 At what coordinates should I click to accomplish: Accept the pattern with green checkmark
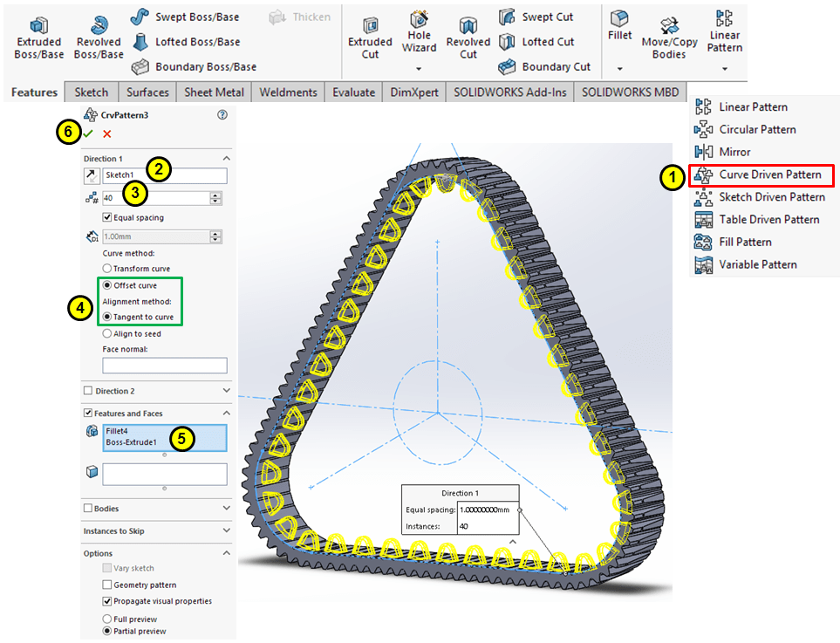point(88,133)
